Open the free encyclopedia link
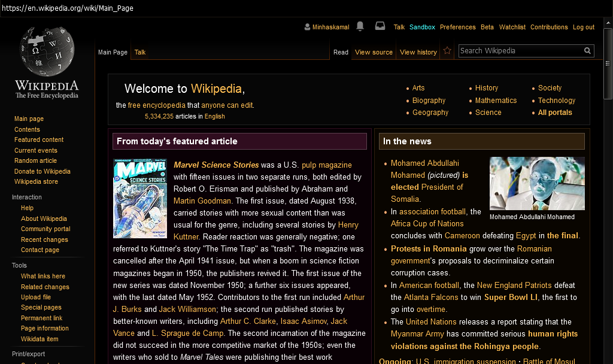 click(156, 105)
